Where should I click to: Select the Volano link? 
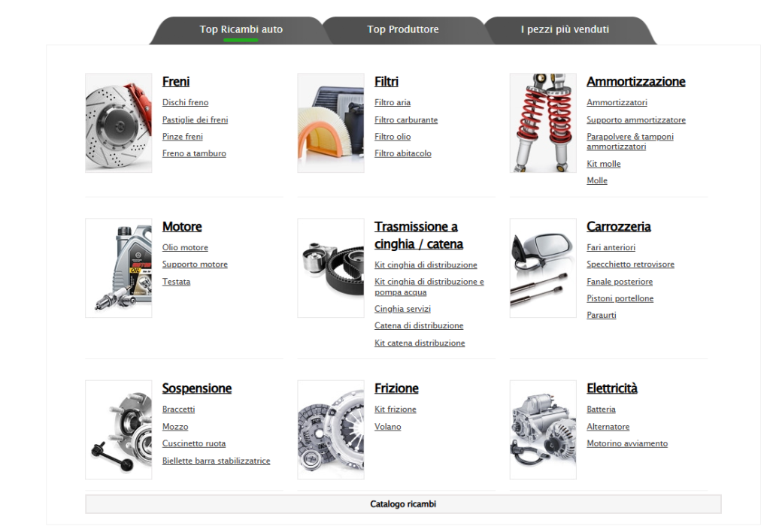388,427
